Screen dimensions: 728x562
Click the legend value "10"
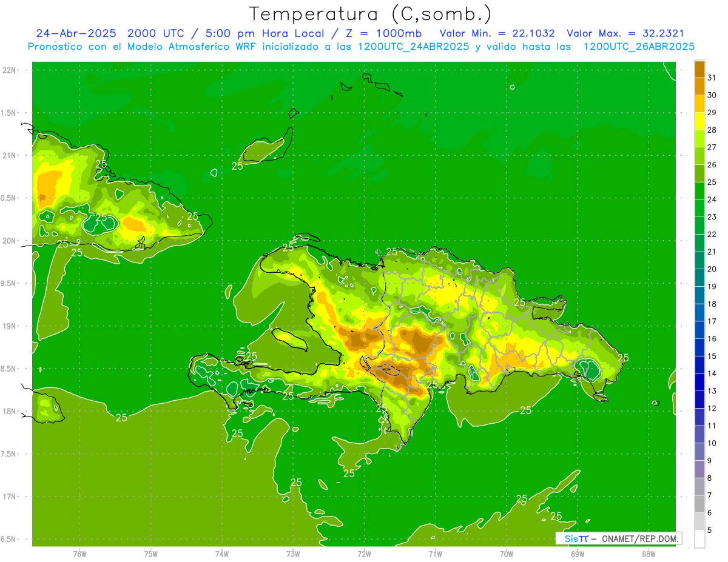(712, 443)
